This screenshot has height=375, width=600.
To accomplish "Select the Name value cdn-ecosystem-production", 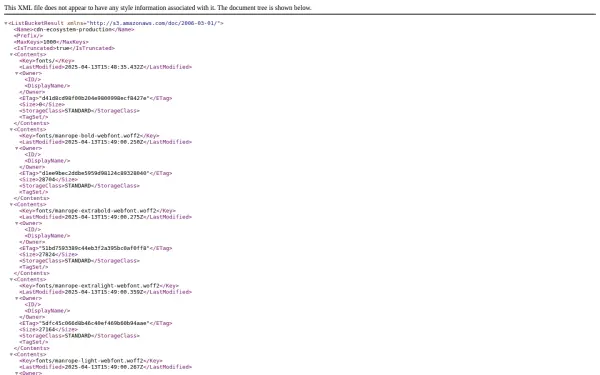I will [x=72, y=29].
